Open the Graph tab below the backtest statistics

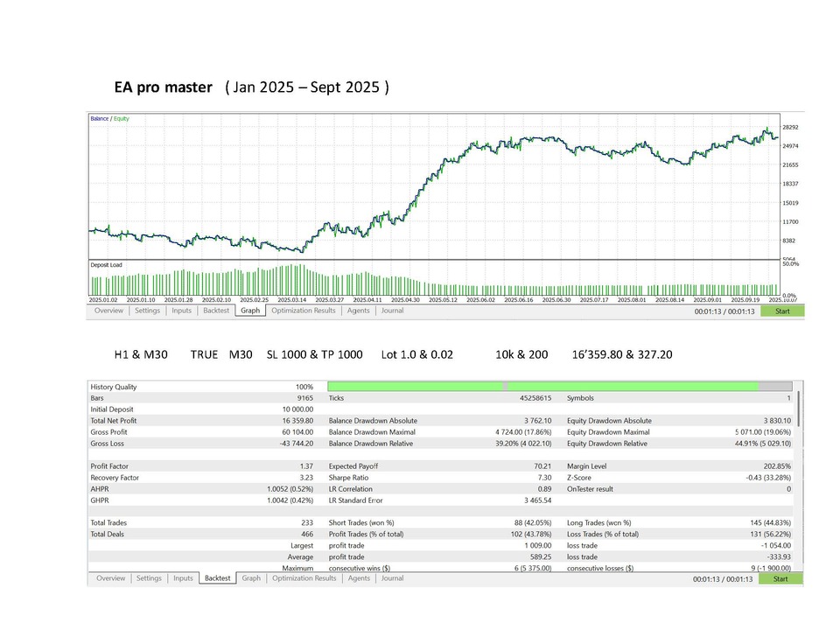point(251,578)
